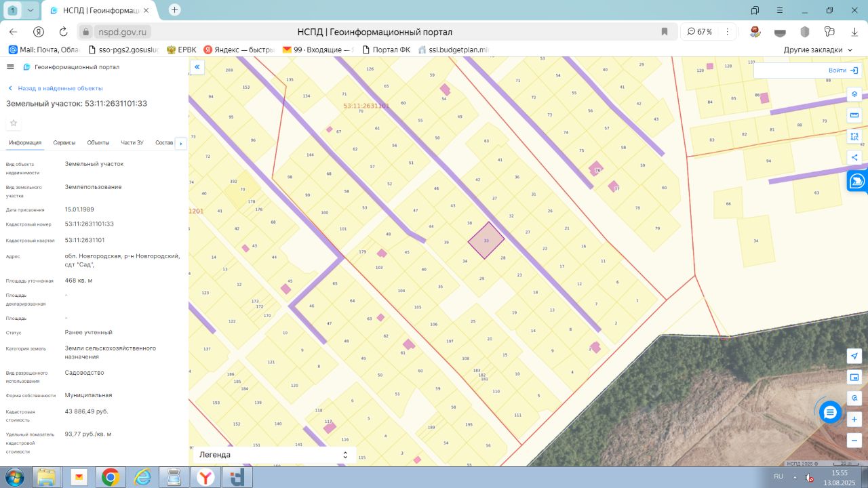Image resolution: width=868 pixels, height=488 pixels.
Task: Switch to the Части ЗУ tab
Action: [x=132, y=142]
